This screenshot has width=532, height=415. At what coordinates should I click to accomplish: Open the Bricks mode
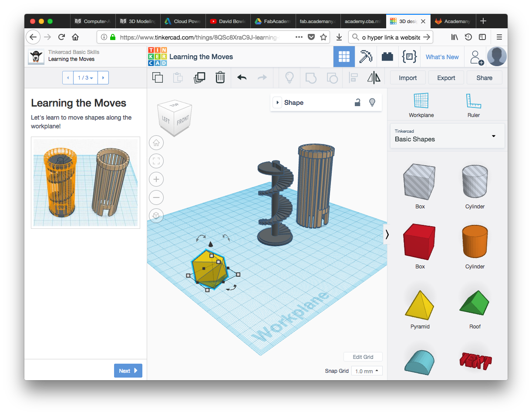(x=387, y=57)
